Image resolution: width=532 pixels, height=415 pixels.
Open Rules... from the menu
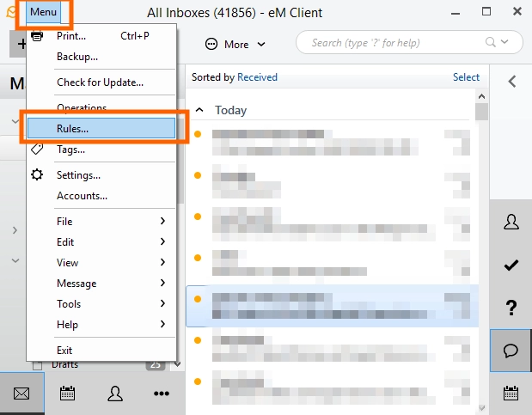point(101,128)
